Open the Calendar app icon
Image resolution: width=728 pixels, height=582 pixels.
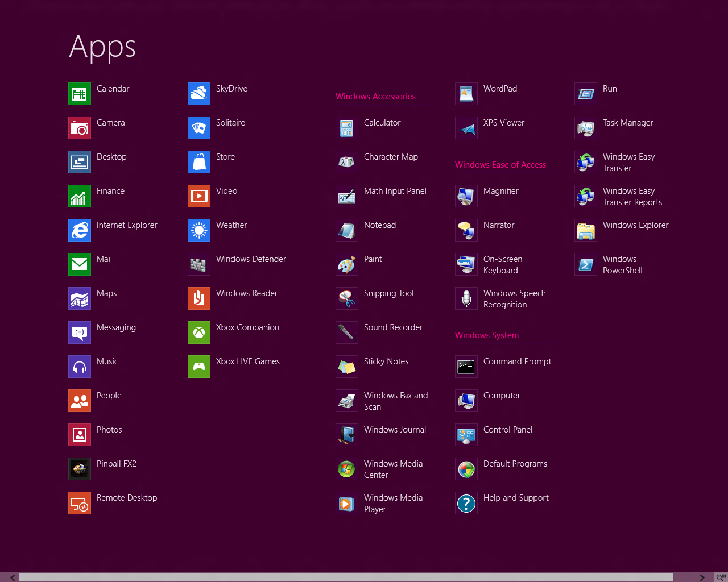click(x=80, y=94)
